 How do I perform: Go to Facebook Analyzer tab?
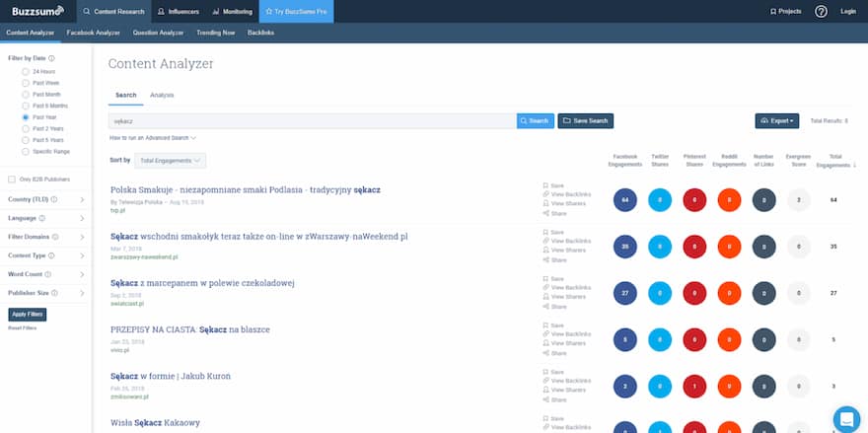pos(93,33)
